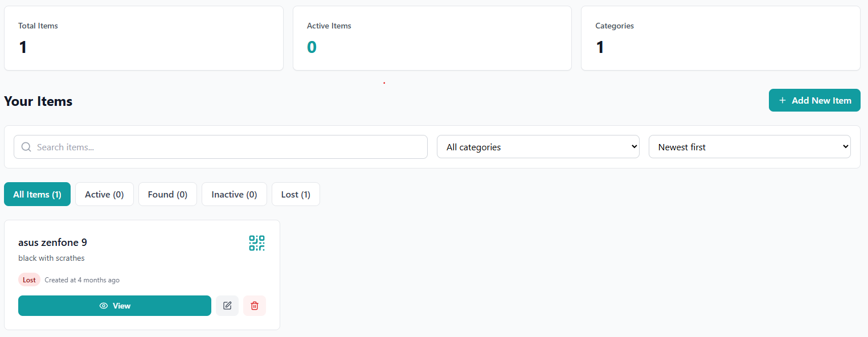Click the Total Items stats card
This screenshot has width=868, height=337.
(x=144, y=38)
